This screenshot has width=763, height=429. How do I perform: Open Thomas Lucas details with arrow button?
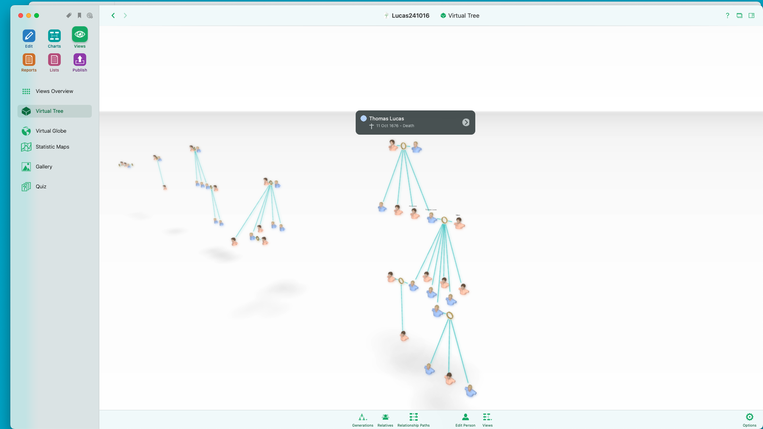coord(466,123)
